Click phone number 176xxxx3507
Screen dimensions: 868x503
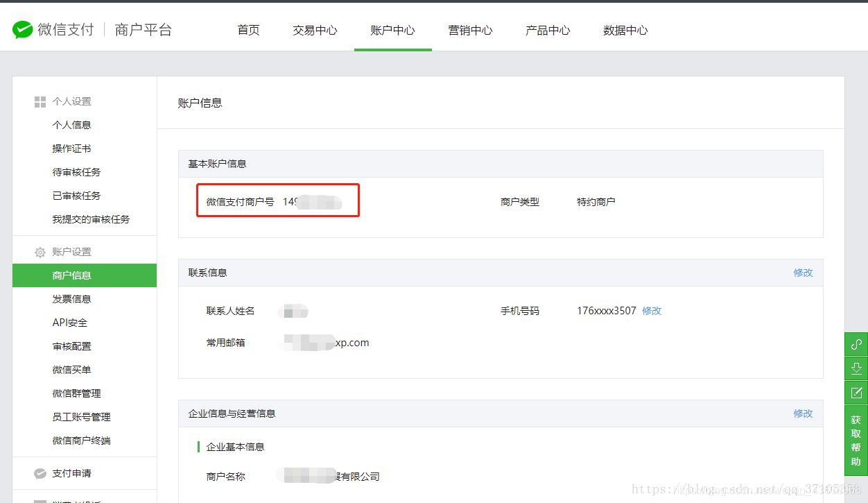tap(607, 311)
